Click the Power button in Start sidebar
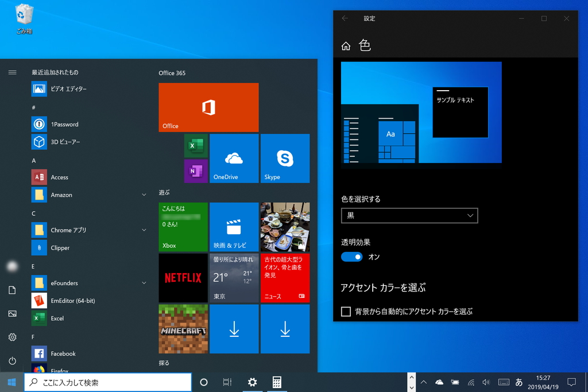The width and height of the screenshot is (588, 392). point(13,360)
